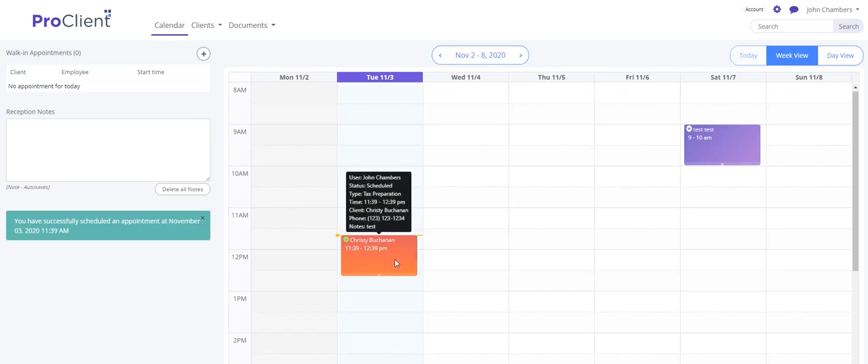Screen dimensions: 868x364
Task: Delete all reception notes
Action: pos(182,189)
